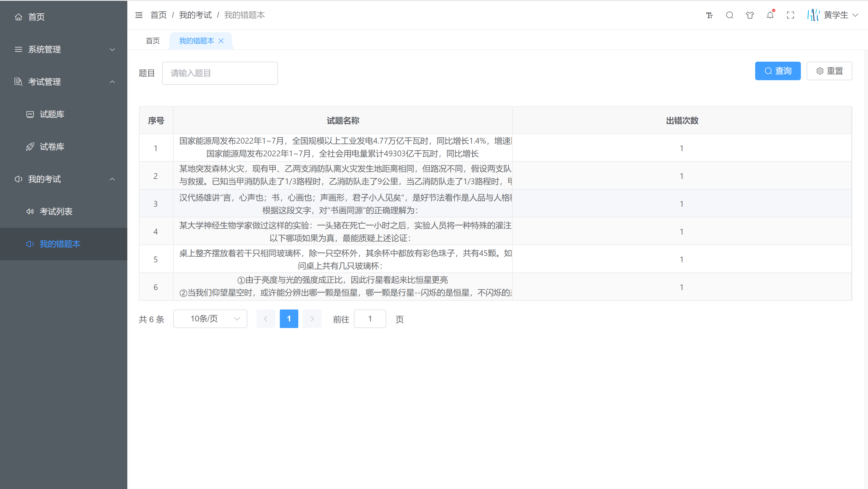Click the 考试管理 document icon
The image size is (868, 489).
(19, 82)
